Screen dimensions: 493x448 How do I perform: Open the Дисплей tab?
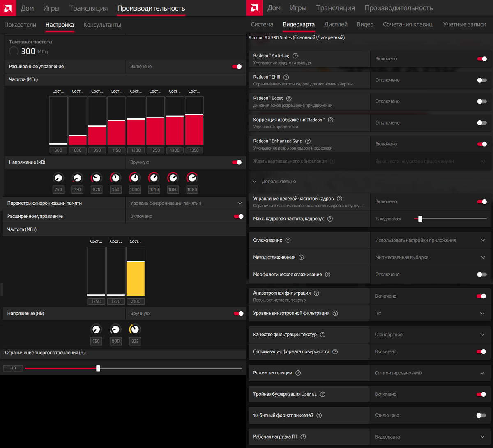(336, 24)
